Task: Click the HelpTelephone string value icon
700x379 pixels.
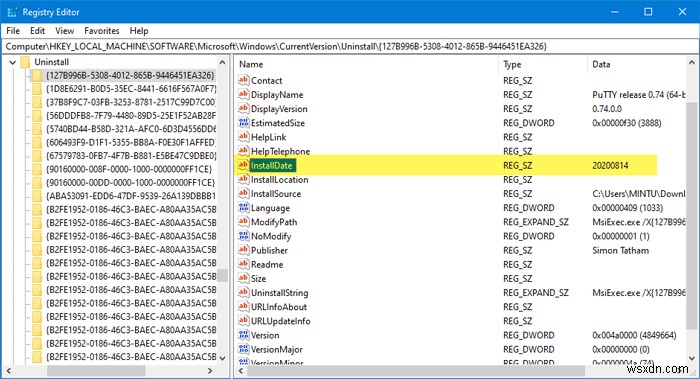Action: tap(243, 151)
